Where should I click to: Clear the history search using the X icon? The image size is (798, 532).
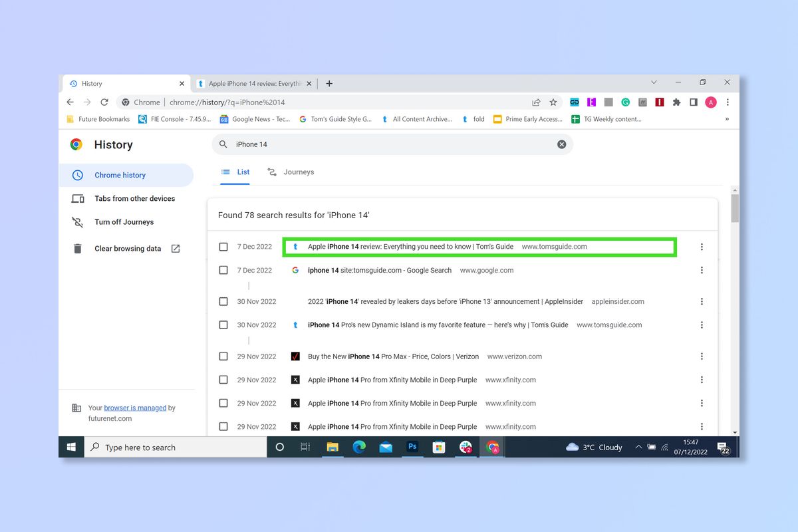(x=561, y=144)
